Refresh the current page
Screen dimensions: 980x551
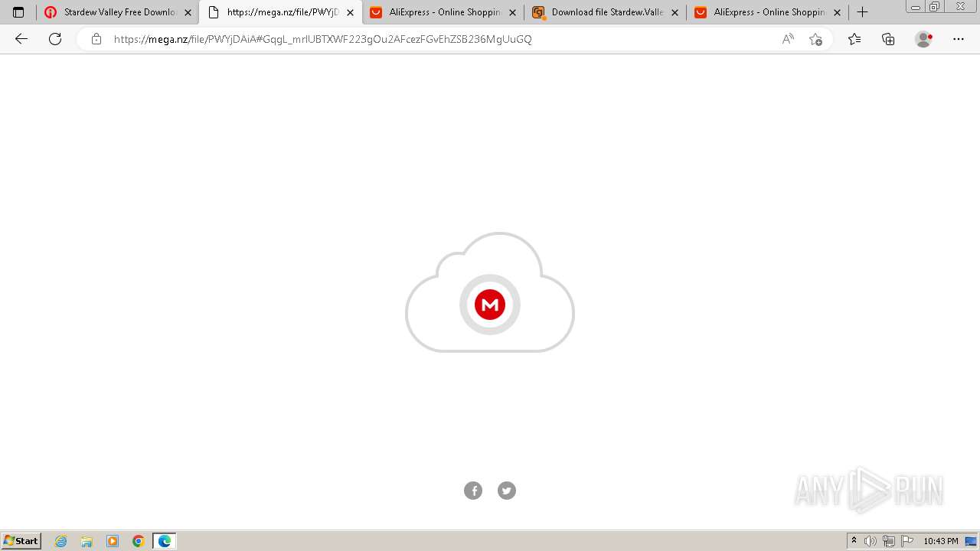tap(55, 39)
